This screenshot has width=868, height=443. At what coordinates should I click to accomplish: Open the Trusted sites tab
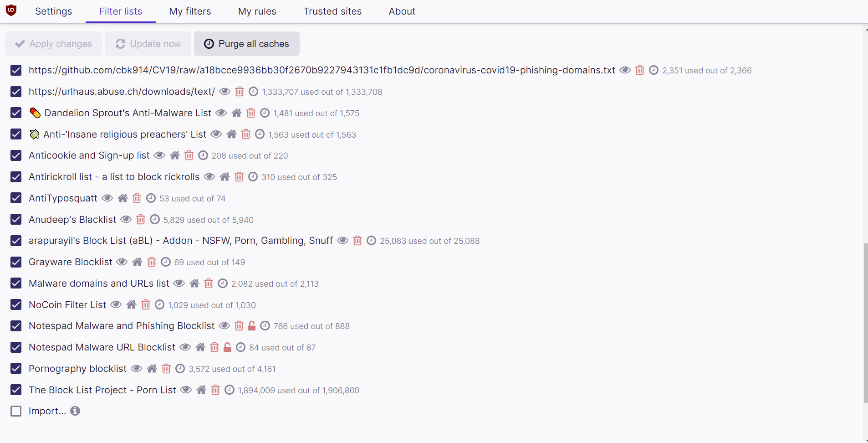click(333, 11)
